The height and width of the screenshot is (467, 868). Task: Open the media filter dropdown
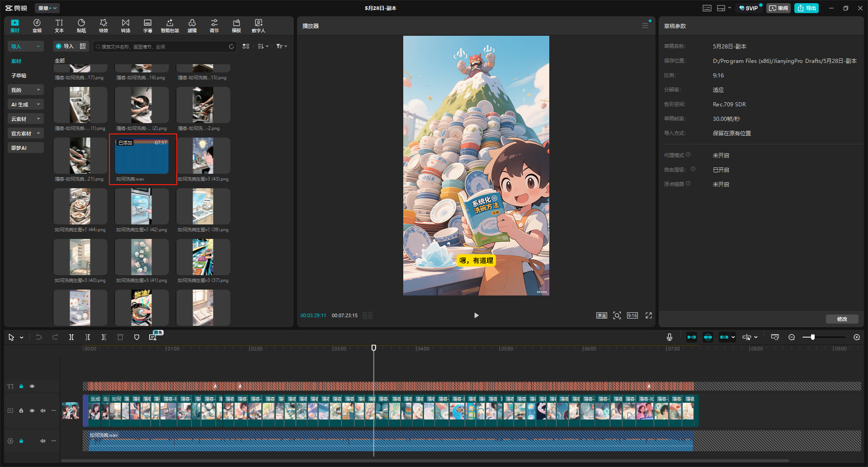tap(282, 46)
